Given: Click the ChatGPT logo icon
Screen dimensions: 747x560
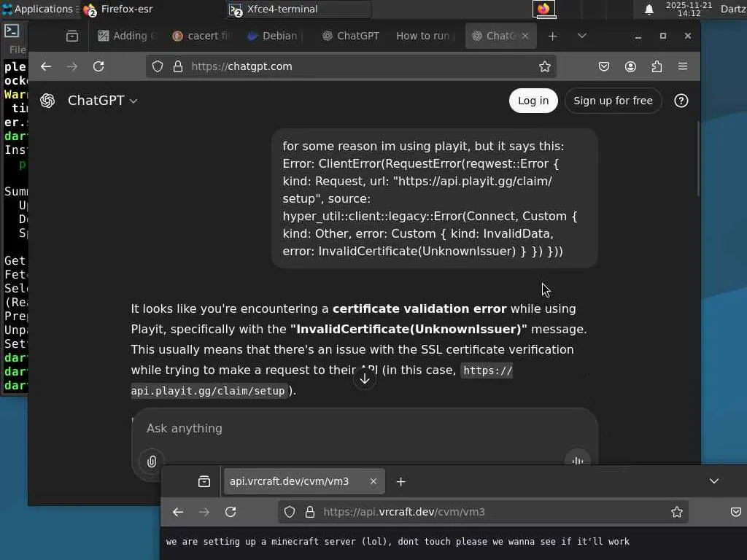Looking at the screenshot, I should tap(47, 101).
